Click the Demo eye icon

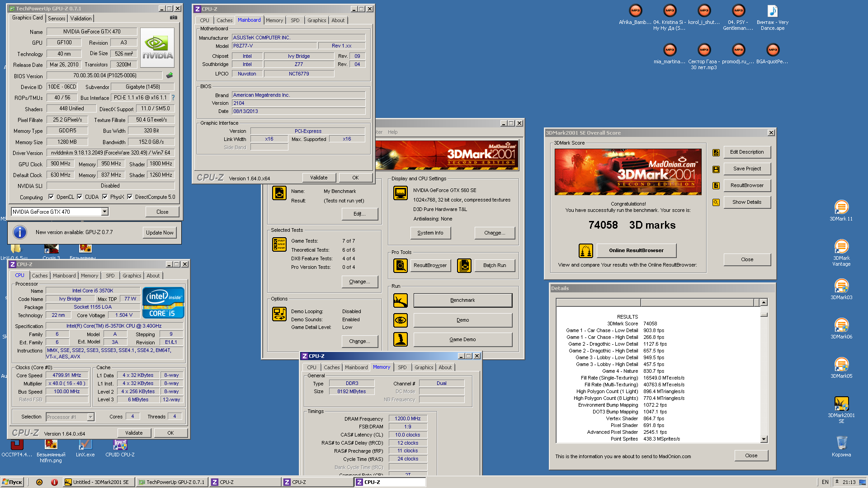(x=400, y=320)
